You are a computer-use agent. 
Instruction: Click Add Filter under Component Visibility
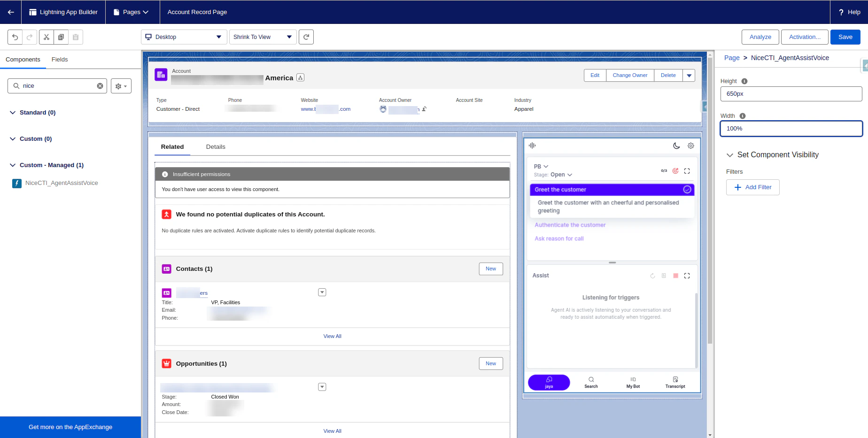(752, 187)
